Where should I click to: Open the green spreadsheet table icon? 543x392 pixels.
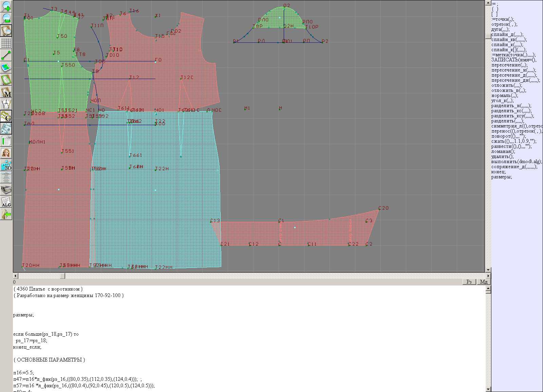click(x=6, y=141)
